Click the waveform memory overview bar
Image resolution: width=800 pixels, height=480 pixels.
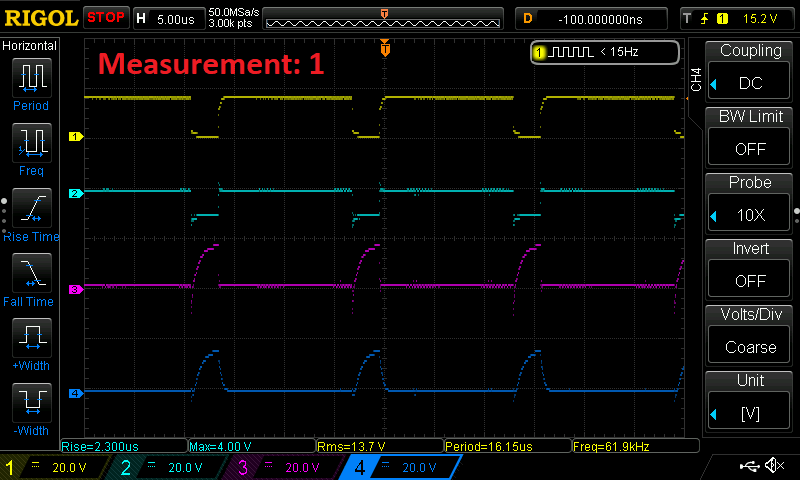(x=383, y=19)
